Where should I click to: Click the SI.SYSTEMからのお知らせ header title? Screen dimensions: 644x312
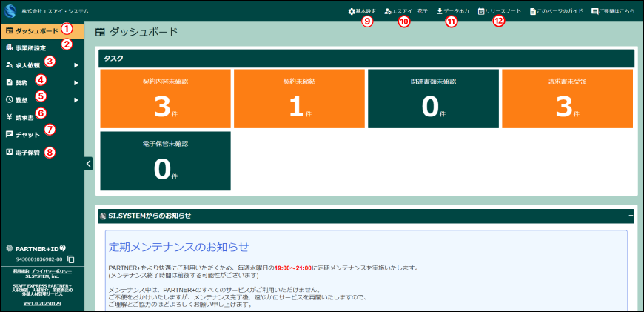pos(150,216)
